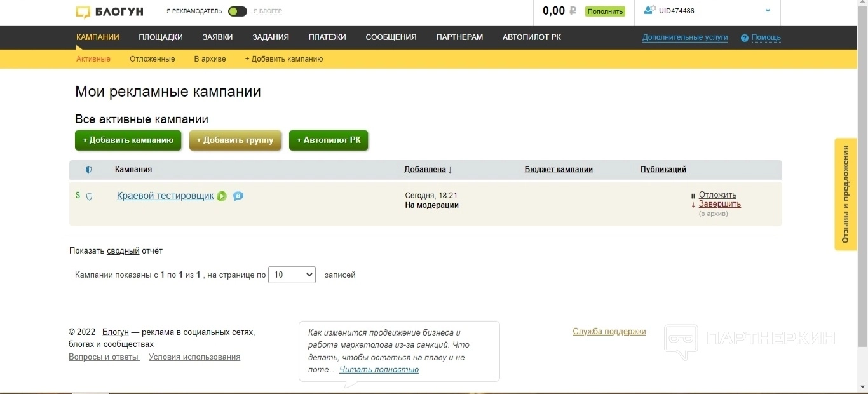Open the Краевой тестировщик campaign link
This screenshot has height=394, width=868.
165,196
